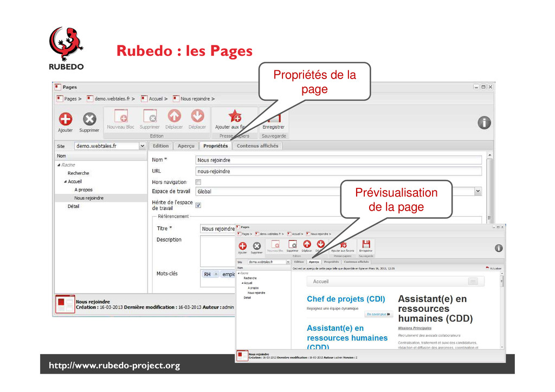
Task: Remove the RH keyword tag via its x
Action: point(216,274)
